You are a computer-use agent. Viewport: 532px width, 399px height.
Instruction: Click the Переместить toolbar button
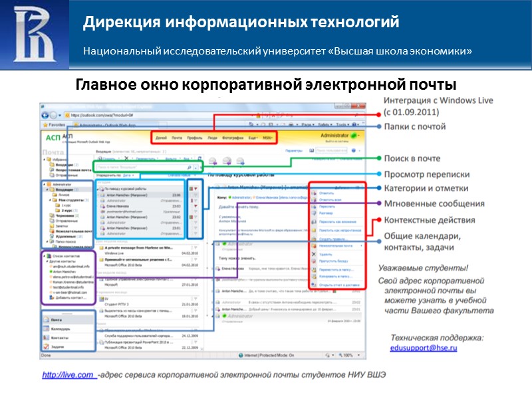145,158
